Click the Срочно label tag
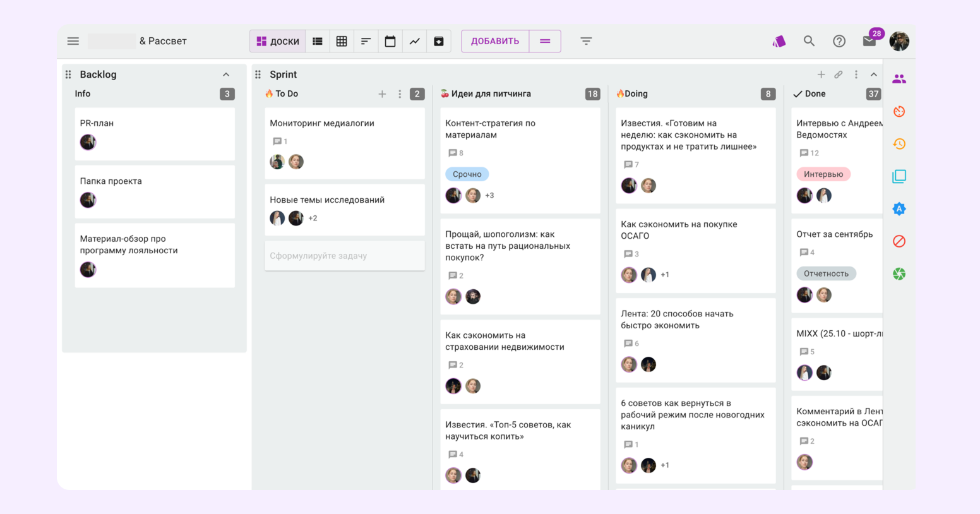 [x=467, y=174]
